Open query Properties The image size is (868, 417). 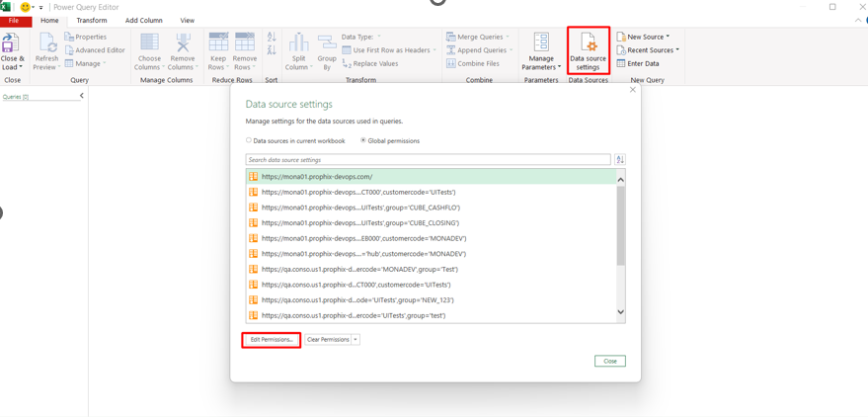[x=85, y=37]
